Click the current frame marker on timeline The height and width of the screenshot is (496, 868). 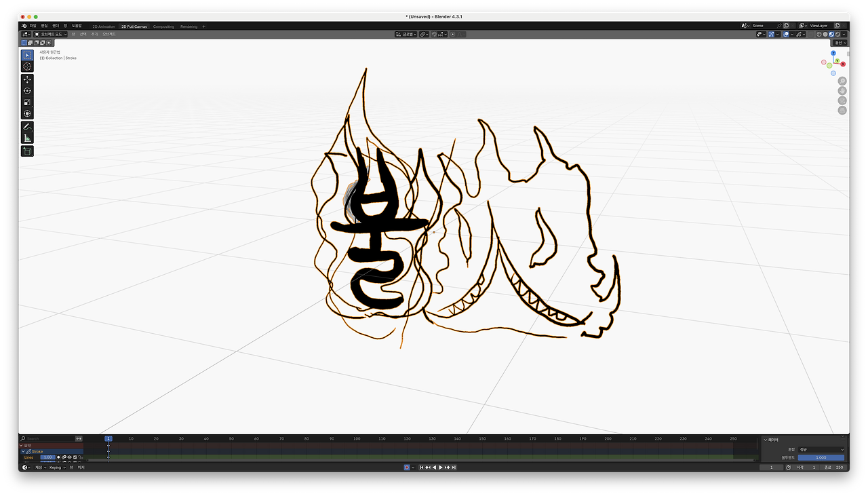pyautogui.click(x=108, y=439)
